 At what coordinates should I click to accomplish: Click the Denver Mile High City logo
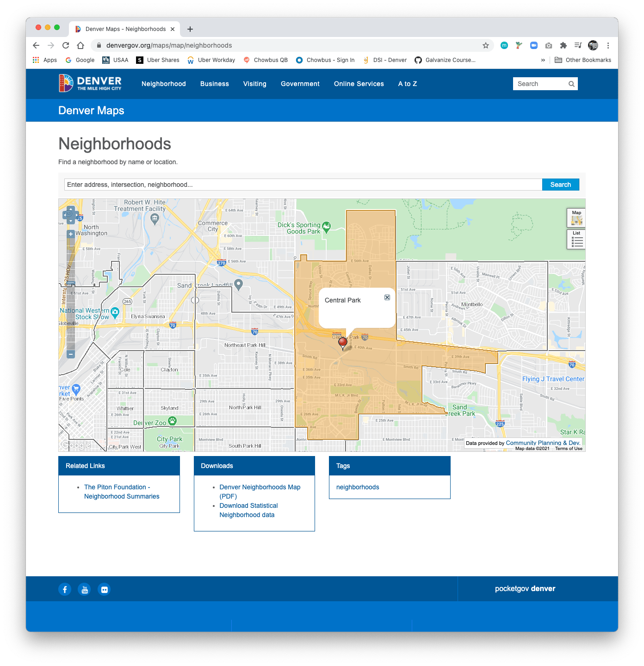coord(90,83)
